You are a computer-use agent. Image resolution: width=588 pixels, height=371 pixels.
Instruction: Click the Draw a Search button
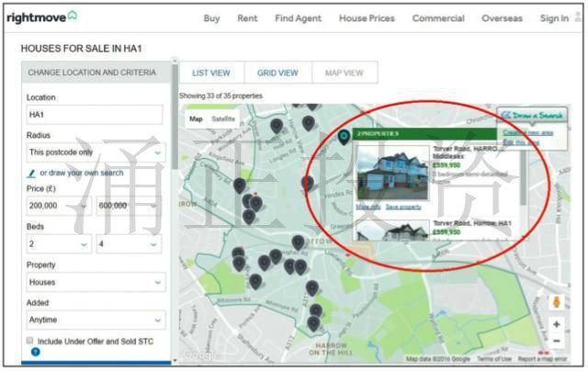(x=532, y=116)
